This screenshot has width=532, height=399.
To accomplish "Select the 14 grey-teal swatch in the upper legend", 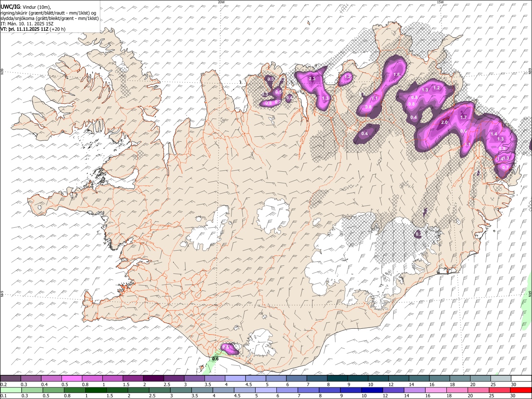I will (x=419, y=379).
